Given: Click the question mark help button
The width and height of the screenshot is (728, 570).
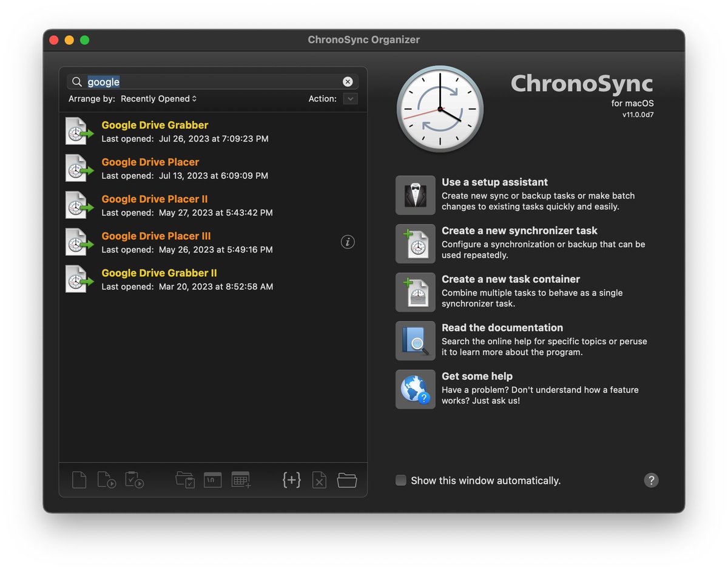Looking at the screenshot, I should [x=651, y=480].
